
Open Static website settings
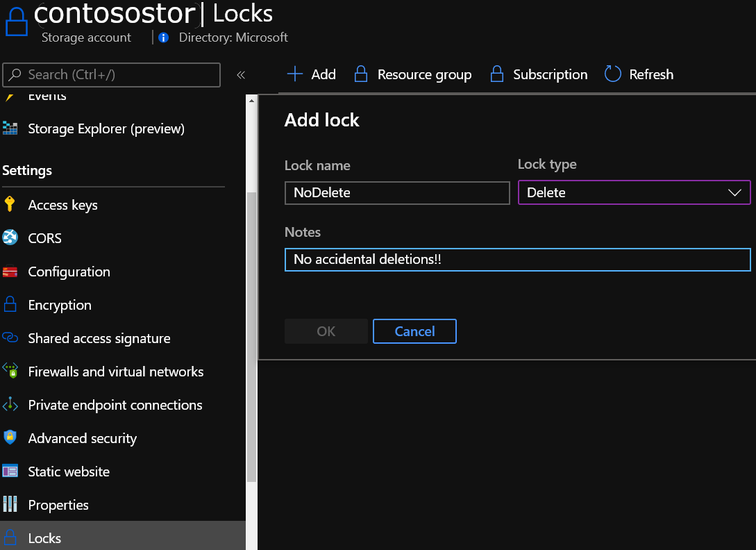pos(69,472)
